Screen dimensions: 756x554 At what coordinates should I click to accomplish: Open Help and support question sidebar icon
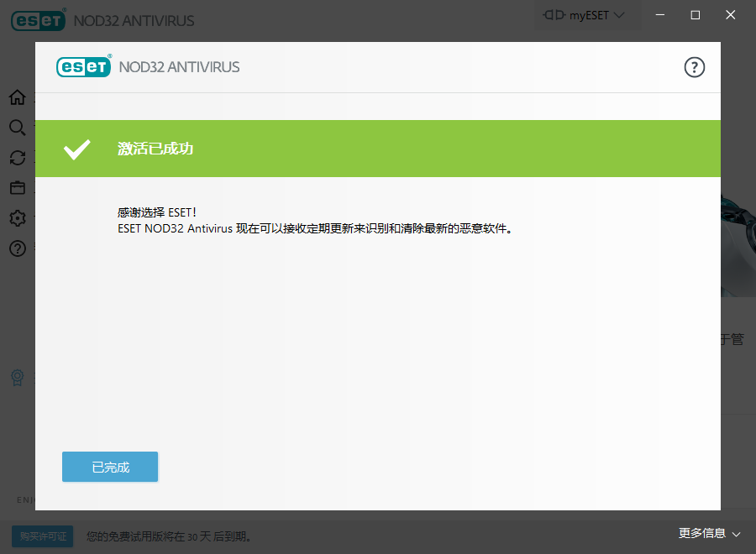(x=18, y=248)
